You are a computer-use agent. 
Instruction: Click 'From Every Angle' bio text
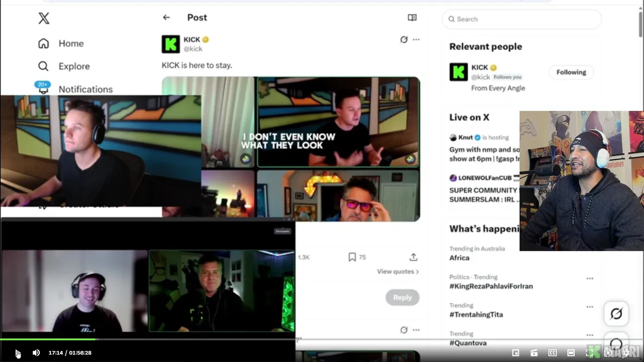click(x=498, y=88)
